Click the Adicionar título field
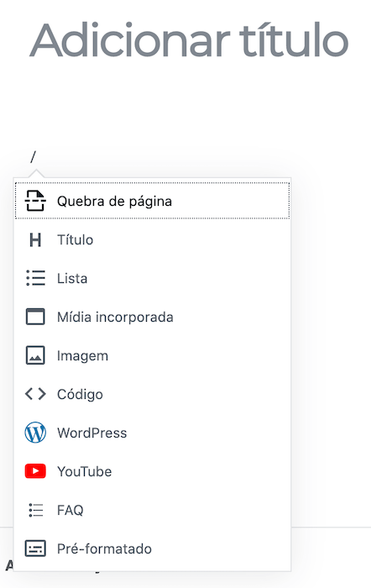This screenshot has height=588, width=371. point(189,40)
